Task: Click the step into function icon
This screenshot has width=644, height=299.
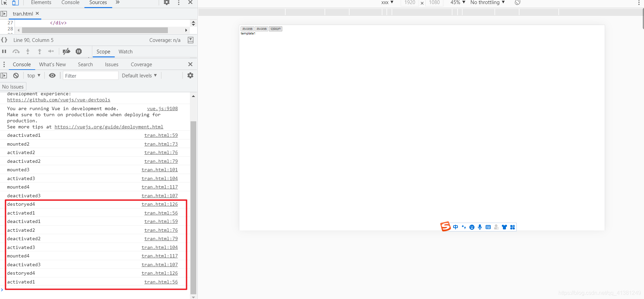Action: [28, 51]
